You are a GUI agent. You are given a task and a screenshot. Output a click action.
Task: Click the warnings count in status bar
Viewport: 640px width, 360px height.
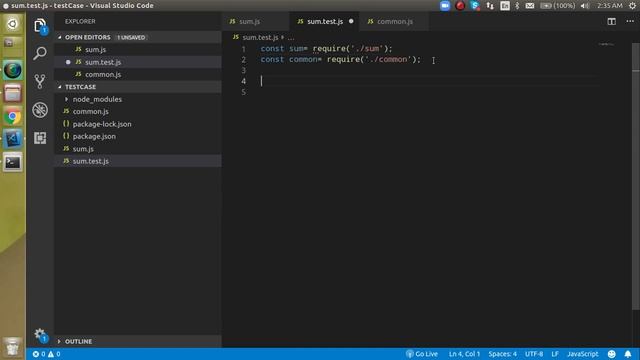click(54, 354)
